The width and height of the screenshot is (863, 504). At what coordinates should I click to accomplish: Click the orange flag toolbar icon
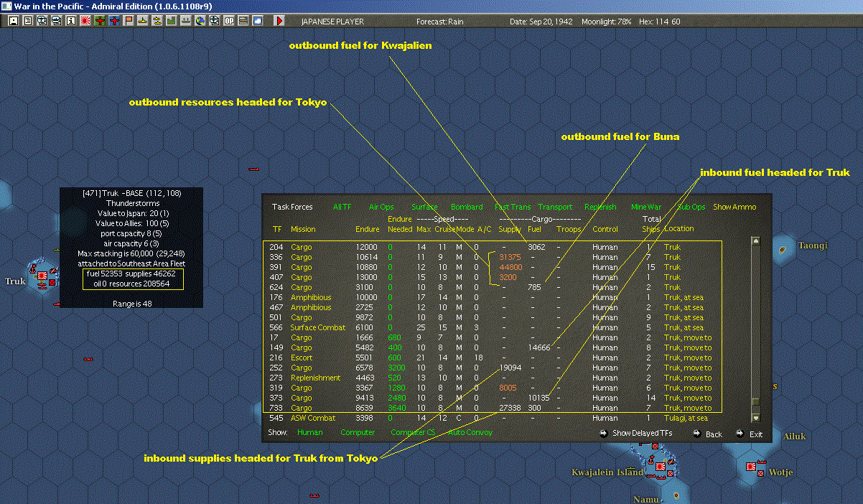(x=129, y=21)
